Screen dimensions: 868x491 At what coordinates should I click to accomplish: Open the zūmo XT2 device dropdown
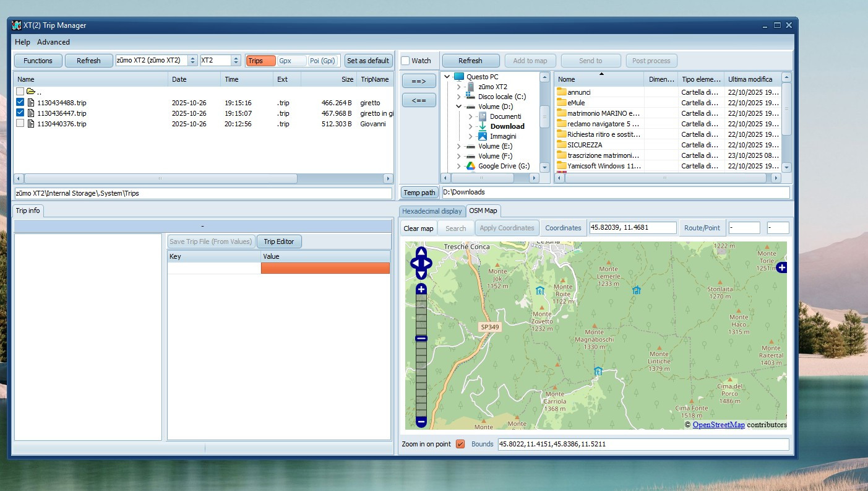(x=192, y=61)
